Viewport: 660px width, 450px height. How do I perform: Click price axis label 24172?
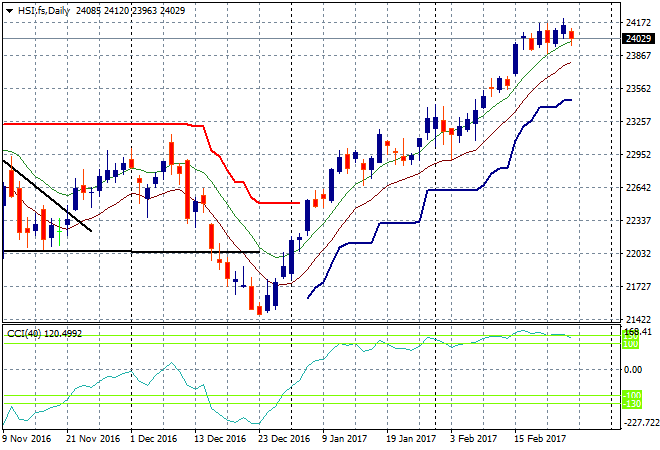tap(638, 22)
